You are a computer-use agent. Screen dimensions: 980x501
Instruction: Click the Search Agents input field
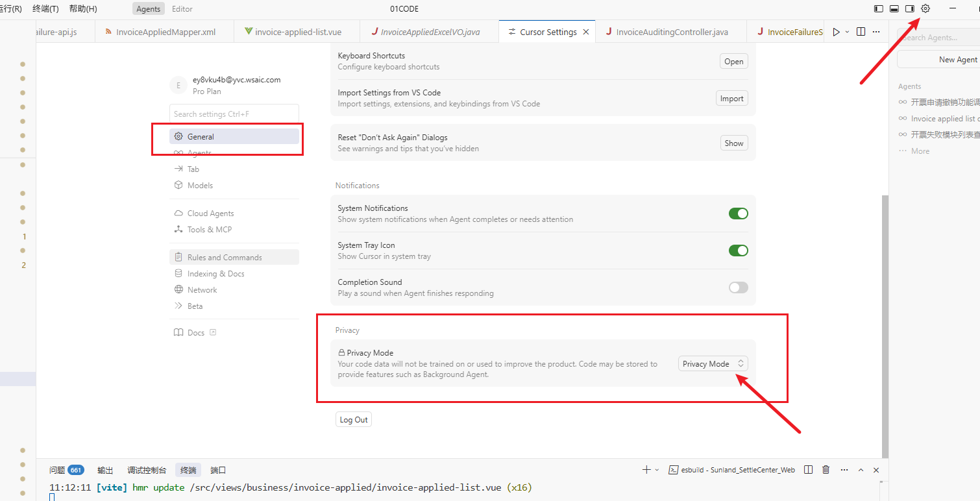point(938,38)
